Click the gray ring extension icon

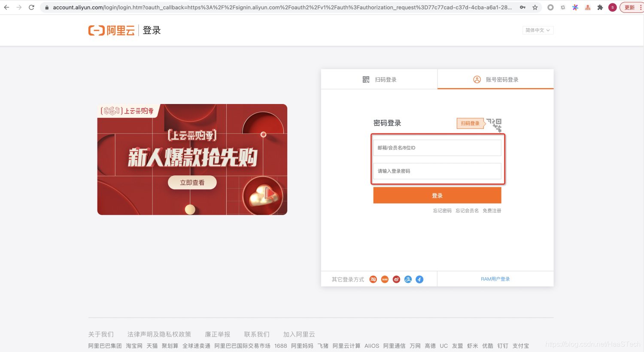tap(550, 7)
